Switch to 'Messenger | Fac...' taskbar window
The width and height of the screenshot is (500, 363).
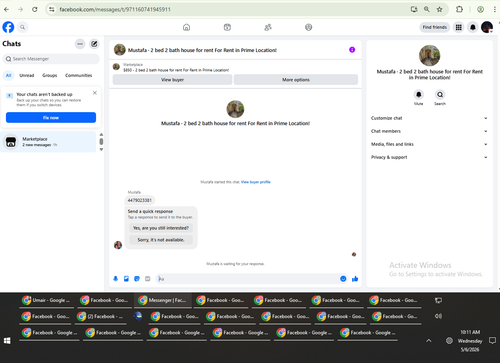pos(163,300)
